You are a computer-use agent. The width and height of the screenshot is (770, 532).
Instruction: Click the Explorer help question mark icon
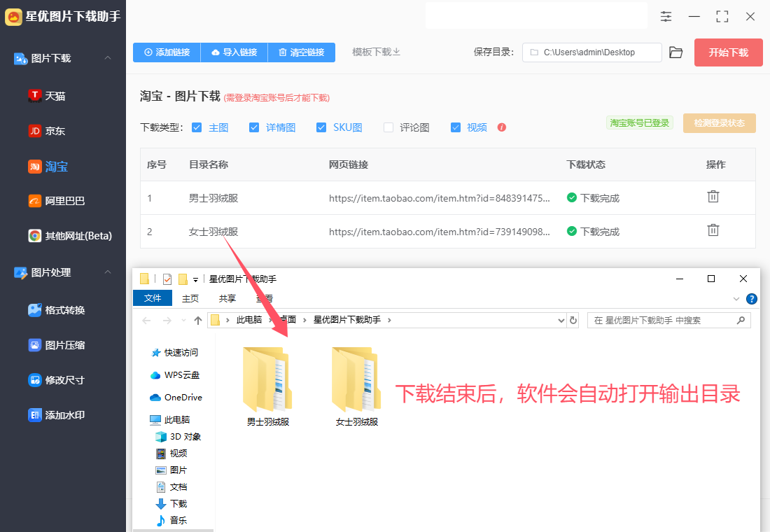pyautogui.click(x=751, y=299)
